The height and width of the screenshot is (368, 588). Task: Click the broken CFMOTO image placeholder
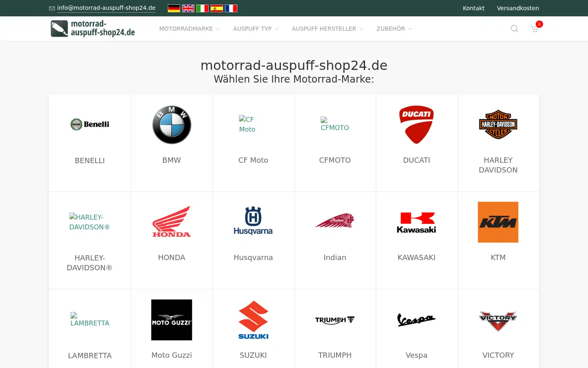tap(335, 124)
